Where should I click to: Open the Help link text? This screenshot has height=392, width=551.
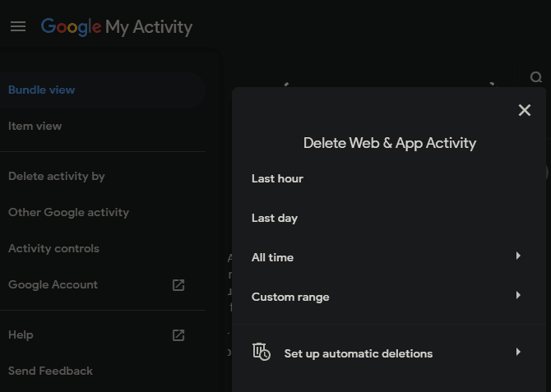pos(21,335)
